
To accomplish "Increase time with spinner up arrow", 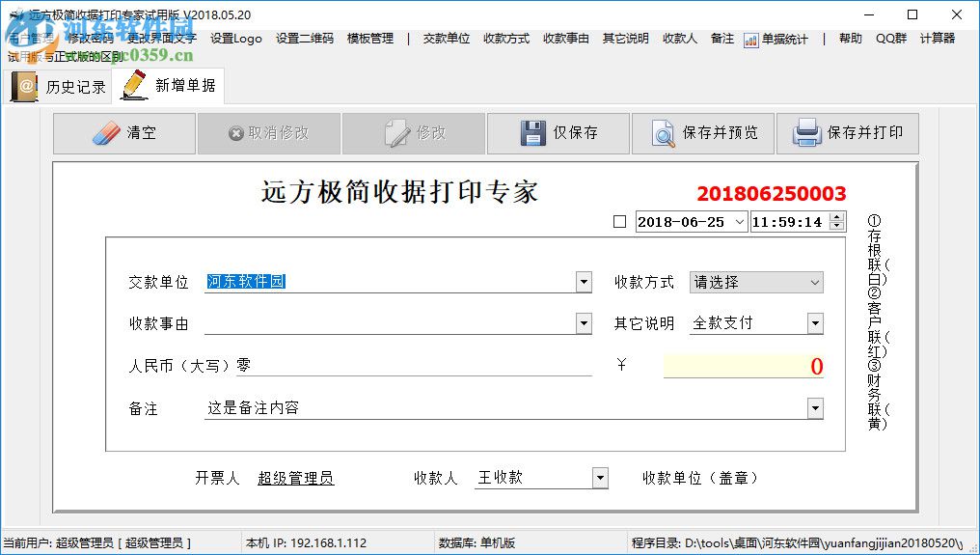I will click(x=837, y=217).
